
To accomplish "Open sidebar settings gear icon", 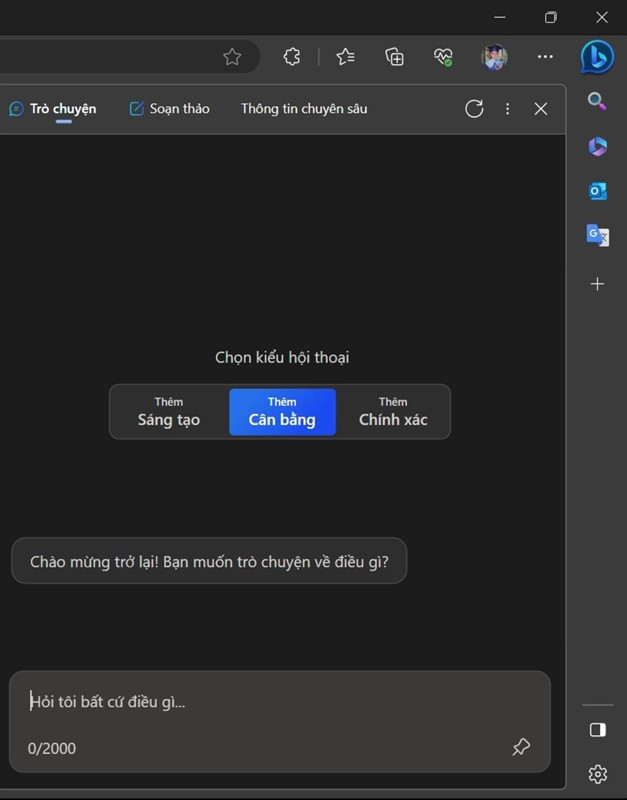I will [597, 774].
